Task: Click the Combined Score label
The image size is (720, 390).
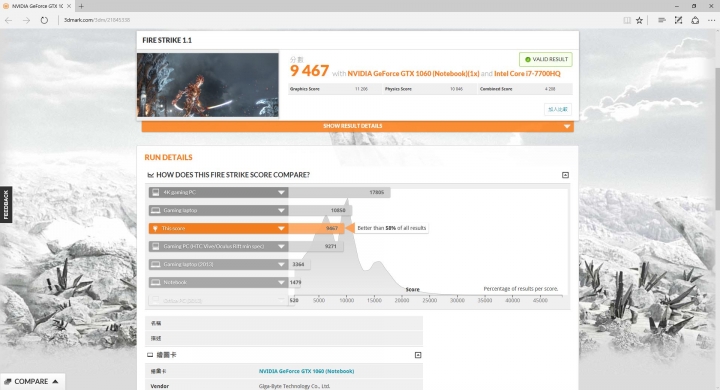Action: (x=496, y=89)
